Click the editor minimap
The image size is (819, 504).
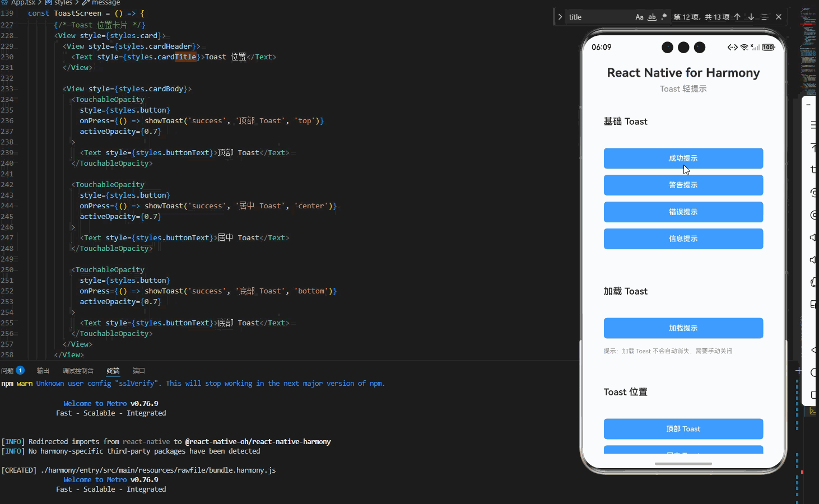(808, 50)
